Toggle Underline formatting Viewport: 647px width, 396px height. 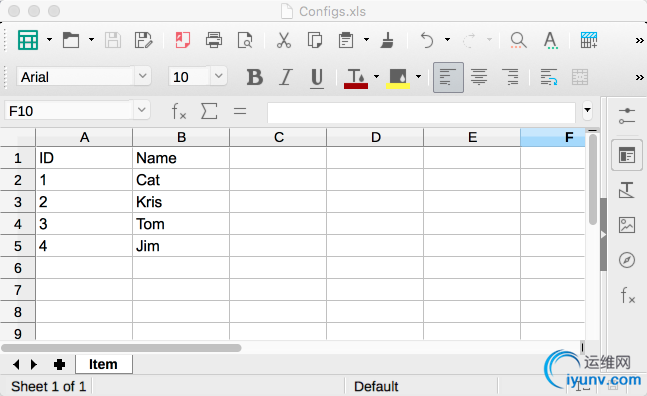click(317, 78)
